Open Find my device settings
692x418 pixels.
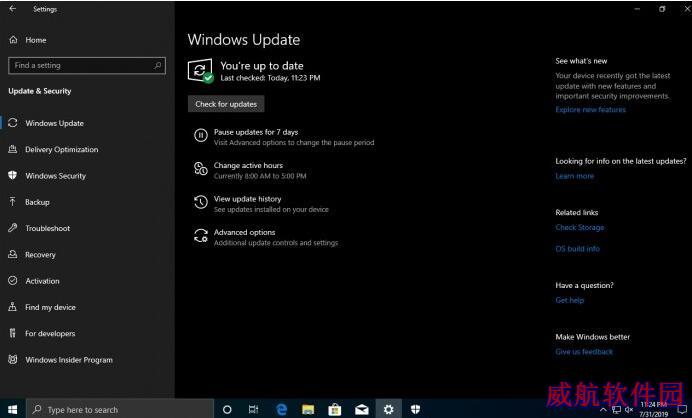pos(50,307)
